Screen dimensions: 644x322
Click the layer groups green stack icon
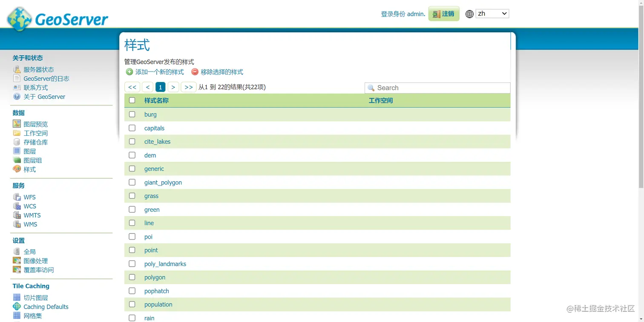(17, 160)
